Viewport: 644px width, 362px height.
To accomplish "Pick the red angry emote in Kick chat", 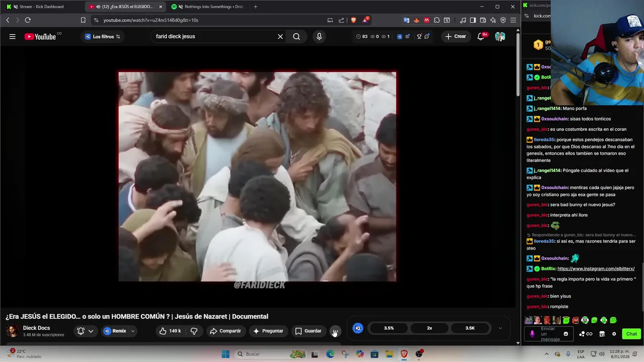I will (576, 320).
